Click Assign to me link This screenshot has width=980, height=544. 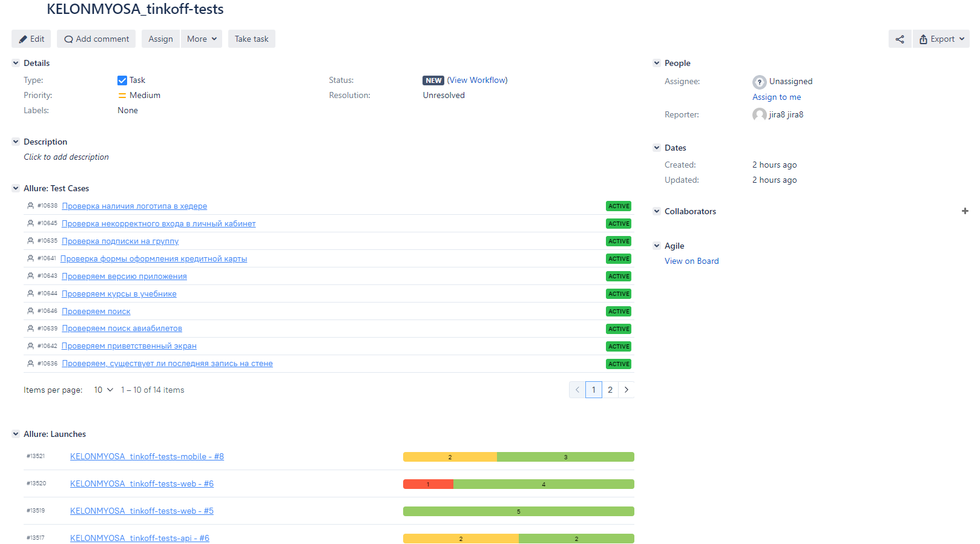[x=777, y=97]
